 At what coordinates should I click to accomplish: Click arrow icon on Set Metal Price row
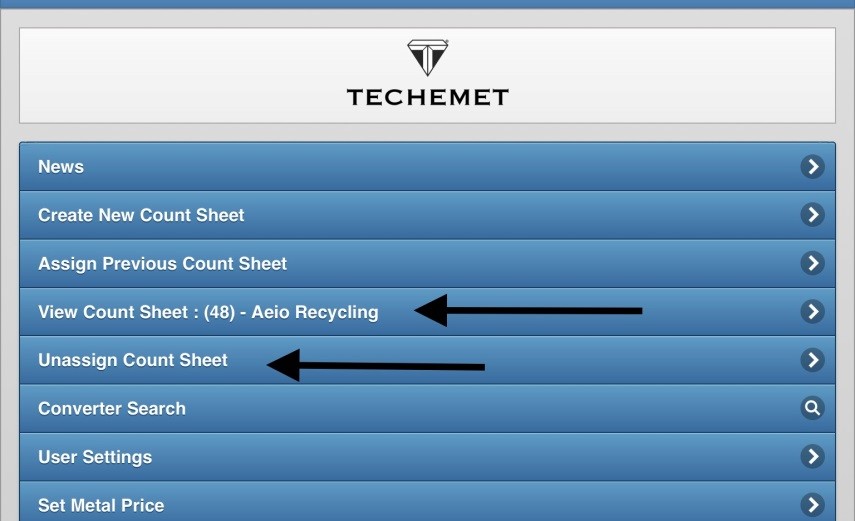click(813, 505)
